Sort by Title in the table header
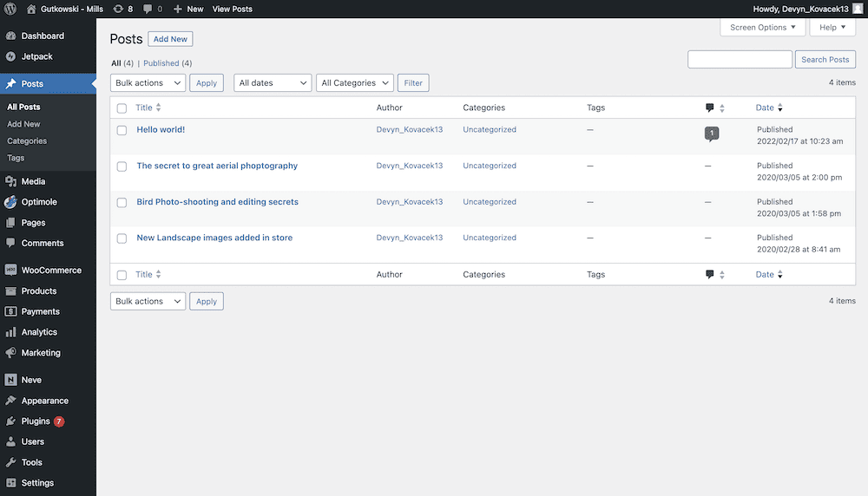Viewport: 868px width, 496px height. click(148, 108)
